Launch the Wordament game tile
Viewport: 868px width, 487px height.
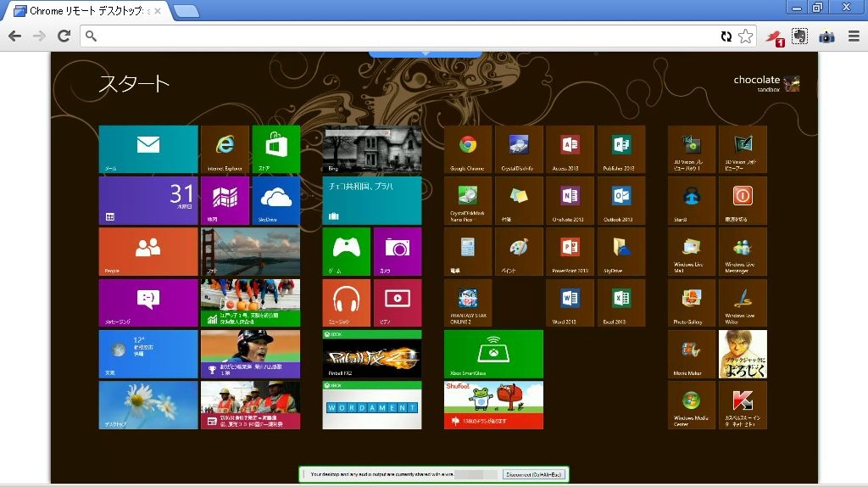[372, 405]
